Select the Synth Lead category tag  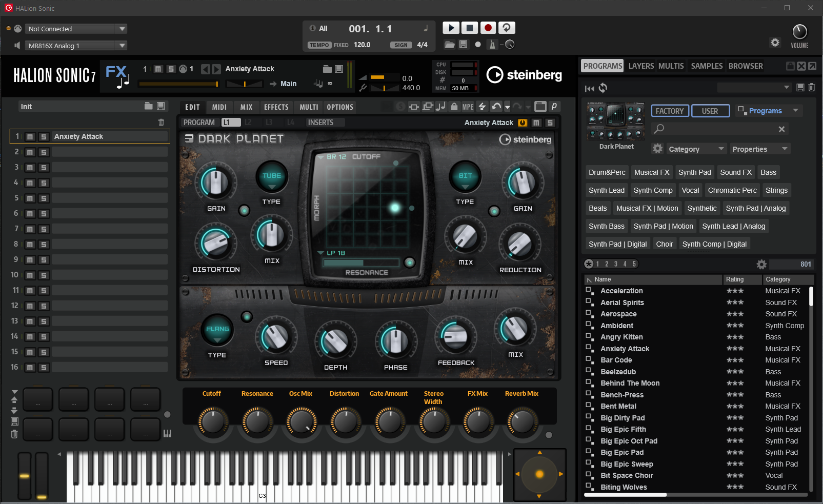tap(607, 190)
